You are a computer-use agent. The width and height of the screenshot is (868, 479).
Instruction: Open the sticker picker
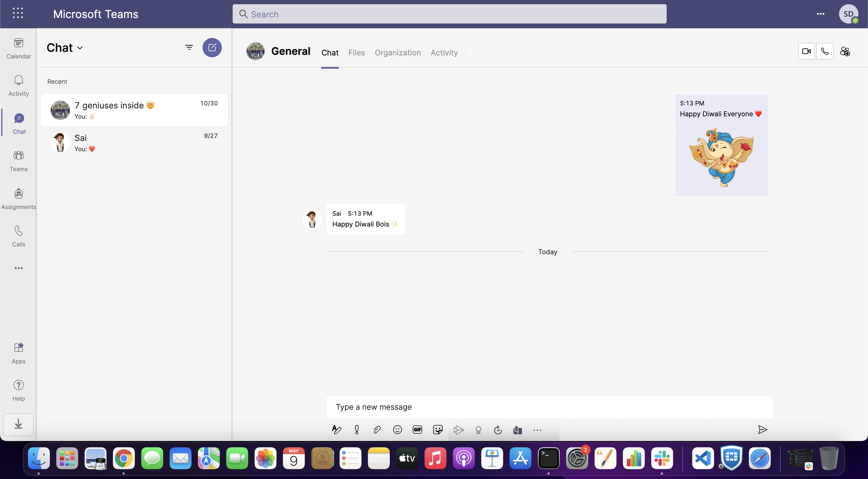pyautogui.click(x=437, y=430)
